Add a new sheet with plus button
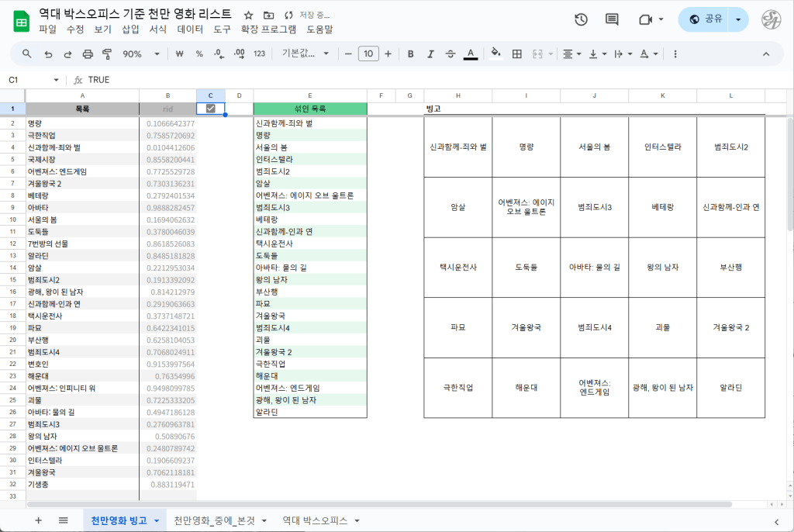This screenshot has width=794, height=532. [38, 520]
